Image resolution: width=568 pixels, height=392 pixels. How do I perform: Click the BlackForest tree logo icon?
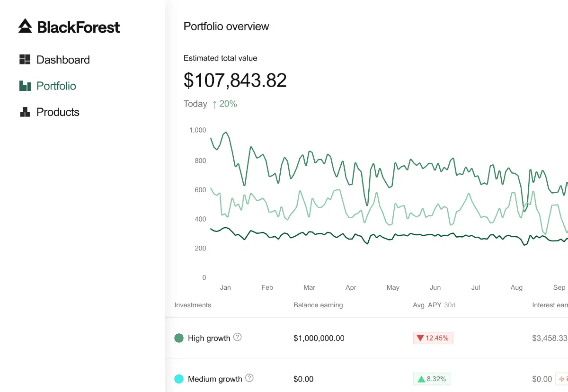(x=25, y=26)
